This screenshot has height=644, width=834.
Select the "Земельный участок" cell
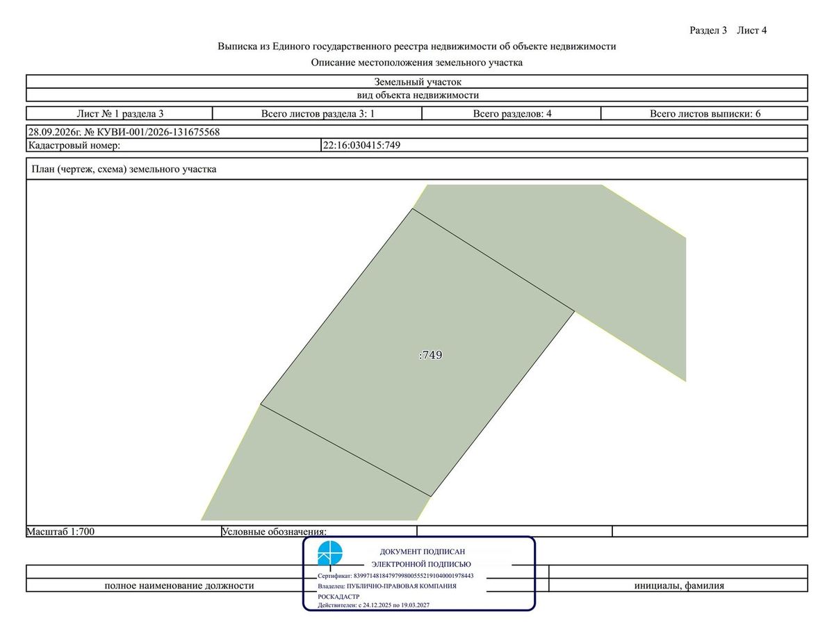pos(417,82)
